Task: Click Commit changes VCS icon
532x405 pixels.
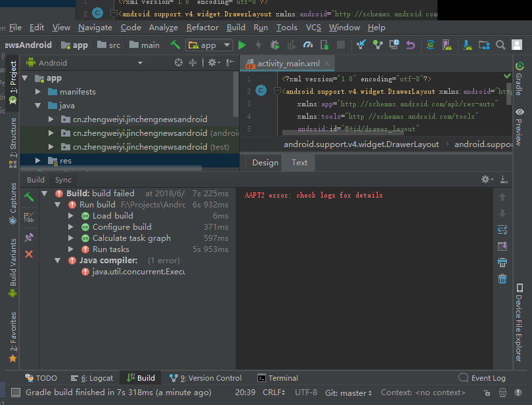Action: [378, 45]
